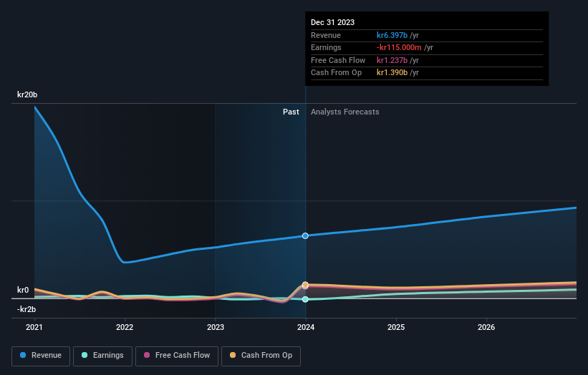588x375 pixels.
Task: Click the Free Cash Flow row label in tooltip
Action: (x=338, y=60)
